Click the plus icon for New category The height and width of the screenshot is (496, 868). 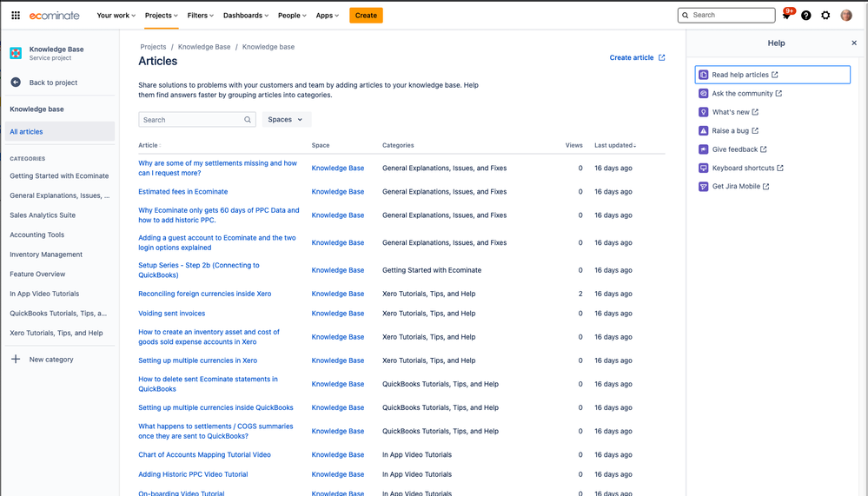click(x=16, y=360)
